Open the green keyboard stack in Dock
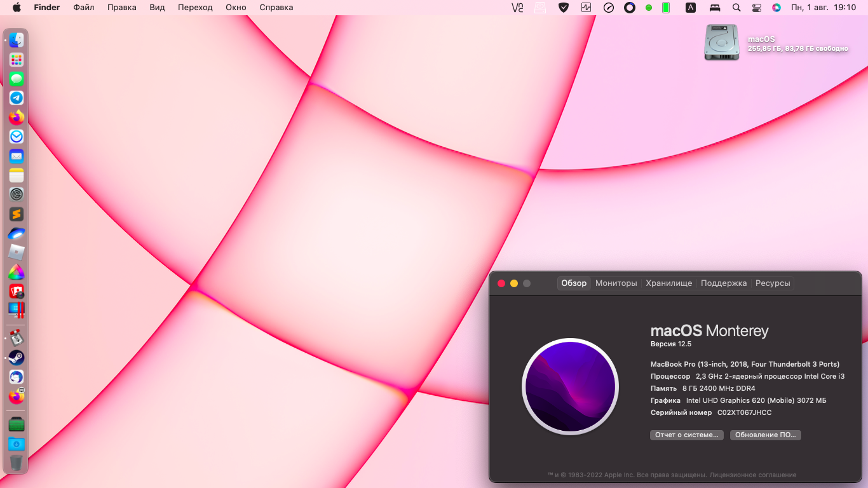 [x=17, y=424]
